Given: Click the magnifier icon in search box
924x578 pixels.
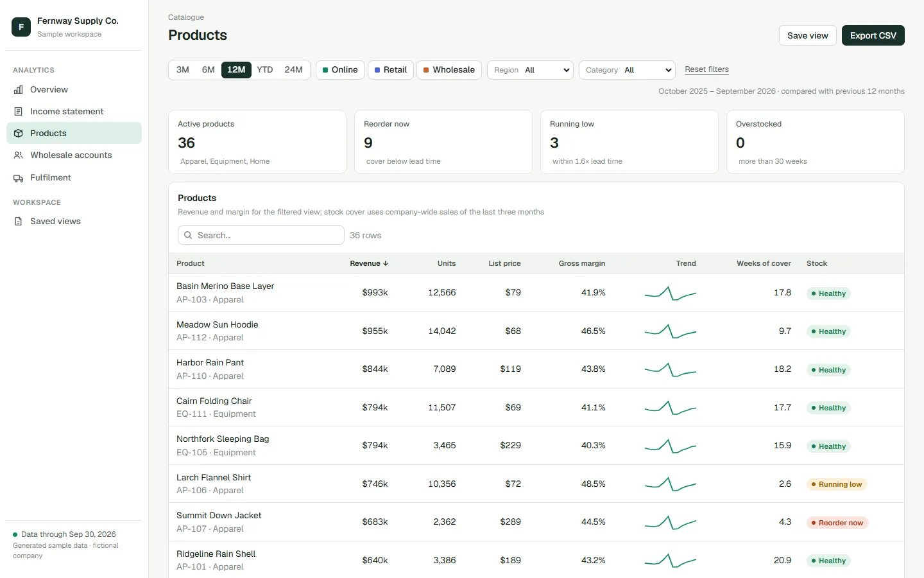Looking at the screenshot, I should 188,236.
